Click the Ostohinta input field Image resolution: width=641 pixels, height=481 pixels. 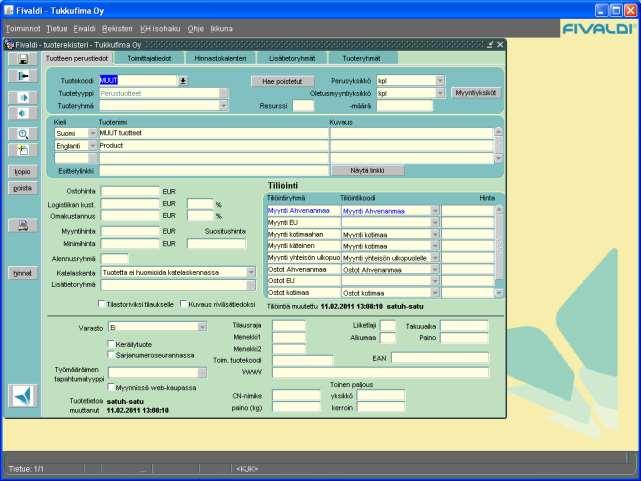coord(130,191)
